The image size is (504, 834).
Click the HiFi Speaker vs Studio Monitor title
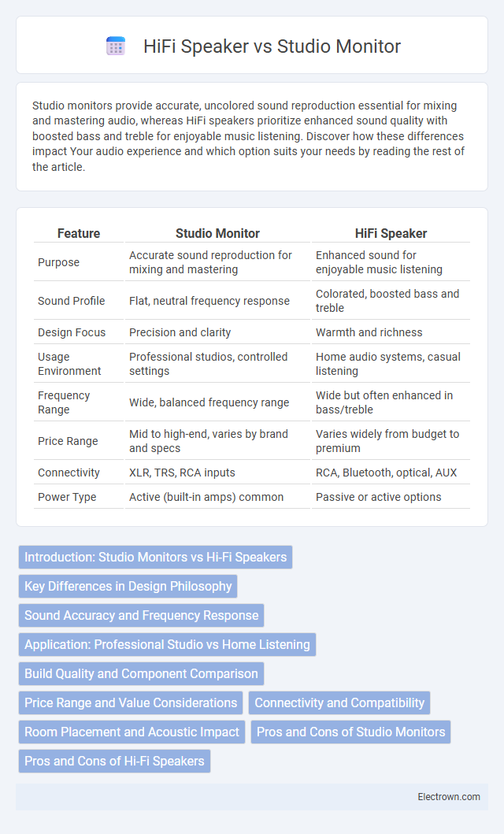click(x=272, y=46)
